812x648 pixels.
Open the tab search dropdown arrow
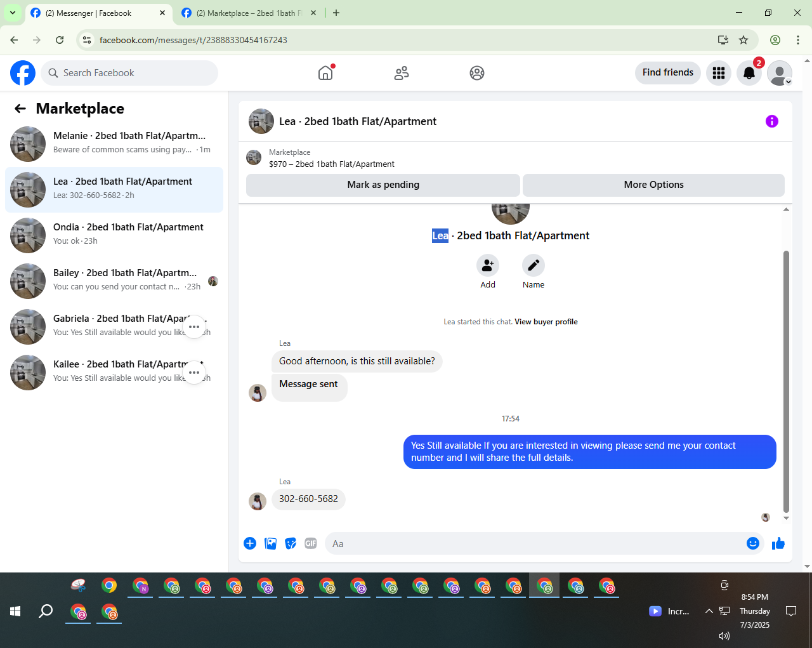click(x=12, y=13)
